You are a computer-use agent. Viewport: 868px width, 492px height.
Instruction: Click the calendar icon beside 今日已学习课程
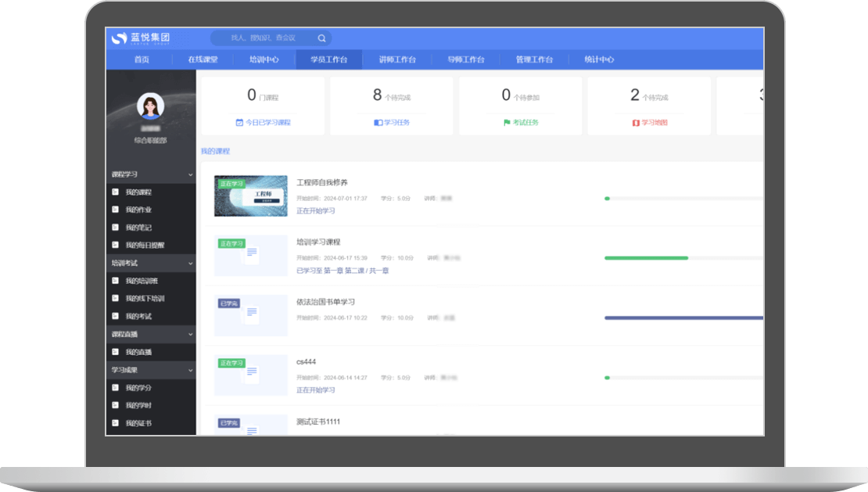pyautogui.click(x=239, y=123)
